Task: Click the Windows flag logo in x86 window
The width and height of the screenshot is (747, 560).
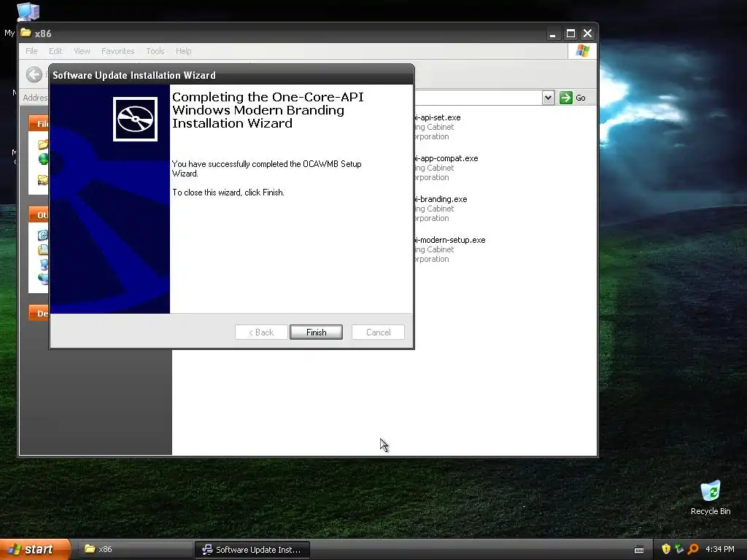Action: (582, 51)
